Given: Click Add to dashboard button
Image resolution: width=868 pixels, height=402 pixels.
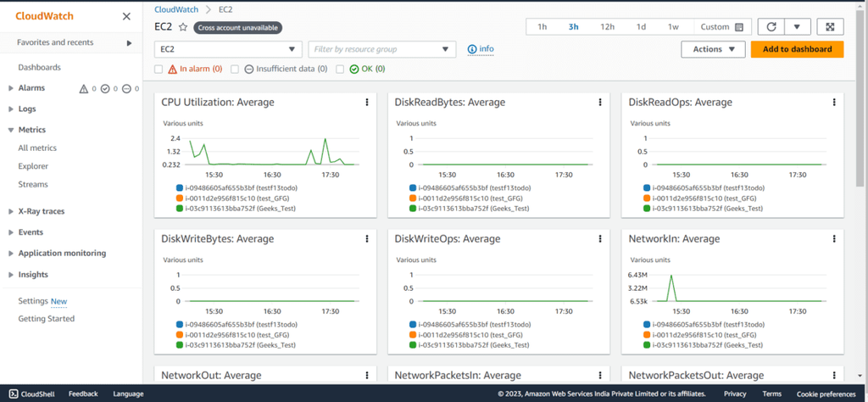Looking at the screenshot, I should 797,49.
